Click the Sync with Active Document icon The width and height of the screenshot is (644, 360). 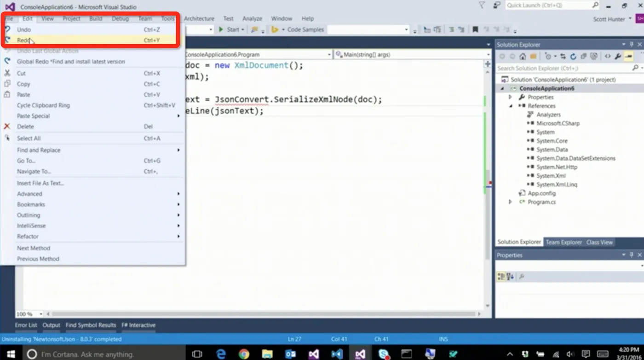pyautogui.click(x=563, y=57)
